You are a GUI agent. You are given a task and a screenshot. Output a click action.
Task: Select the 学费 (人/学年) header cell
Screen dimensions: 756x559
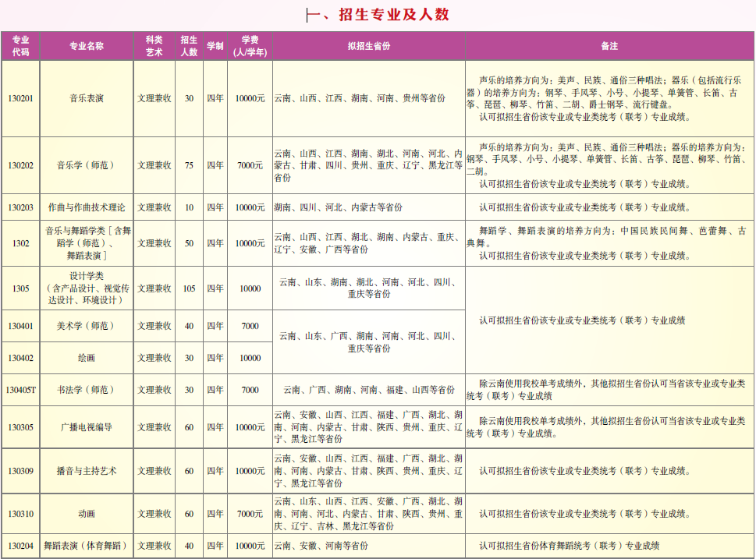[250, 46]
